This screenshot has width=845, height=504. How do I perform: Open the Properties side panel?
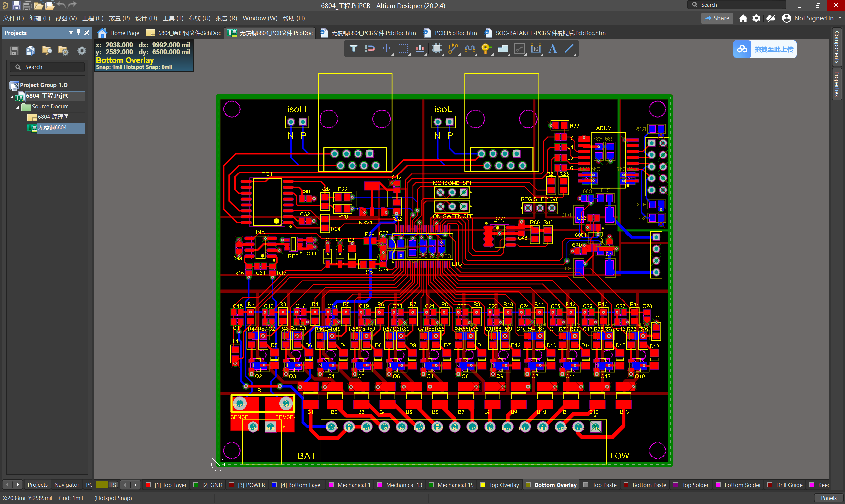[836, 84]
